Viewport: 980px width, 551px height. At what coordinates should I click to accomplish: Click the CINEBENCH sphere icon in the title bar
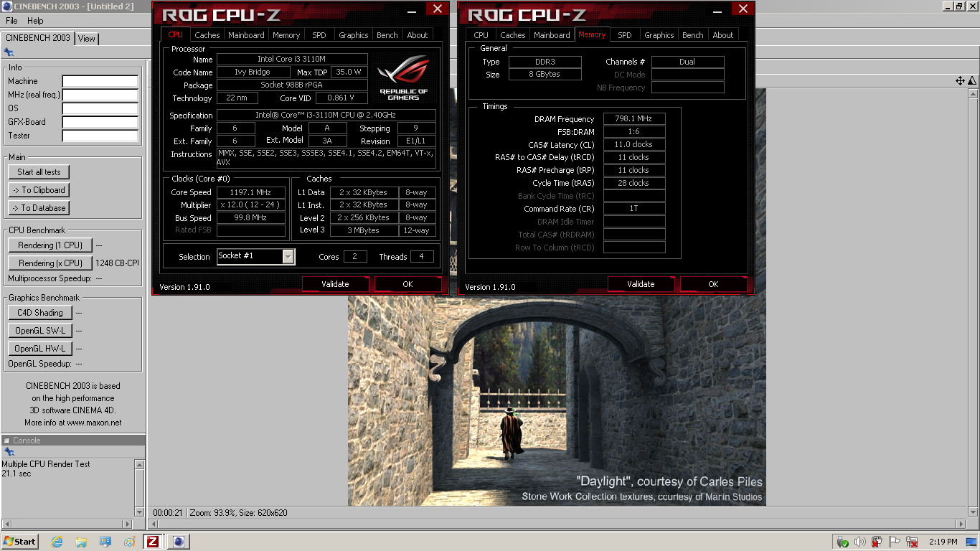click(x=8, y=6)
